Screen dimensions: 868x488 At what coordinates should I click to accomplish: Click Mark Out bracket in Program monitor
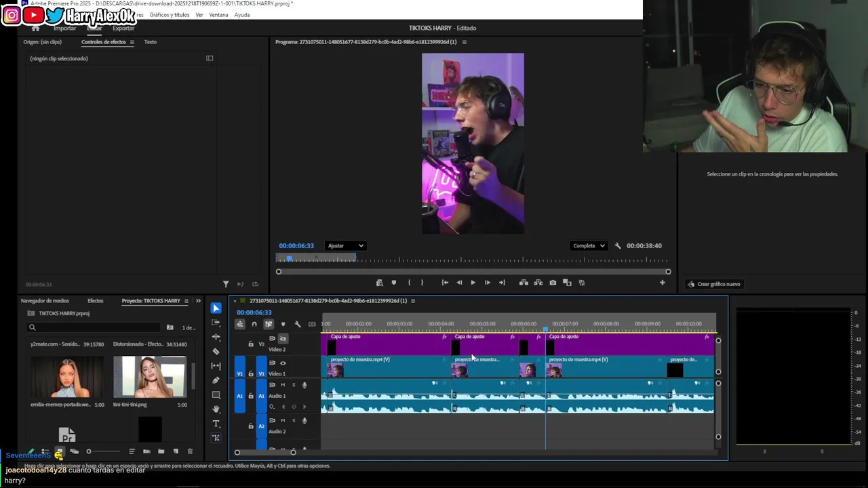422,283
